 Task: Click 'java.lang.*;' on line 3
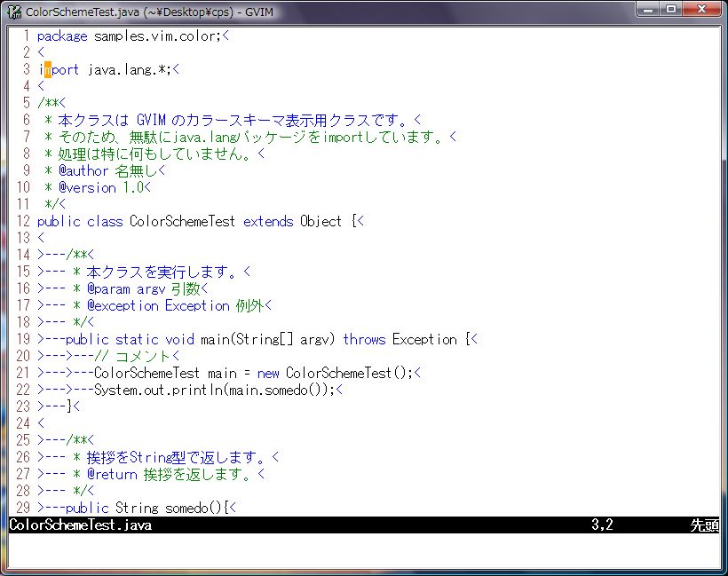(130, 69)
